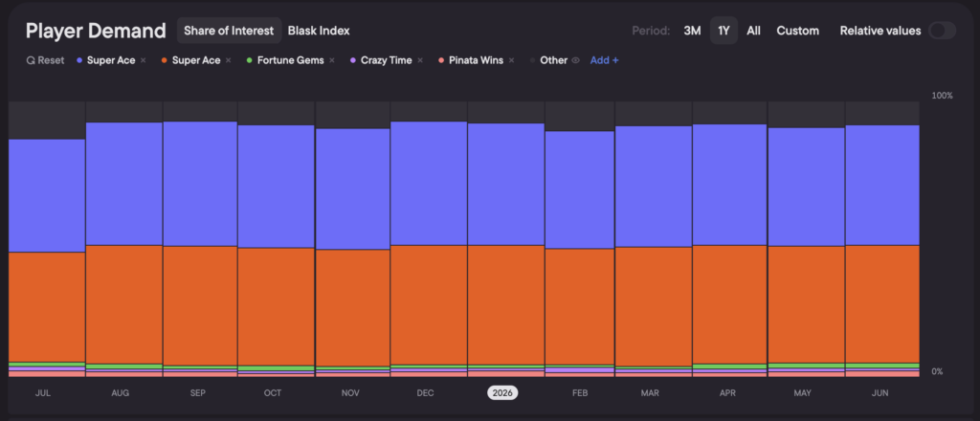Open the Custom period picker

tap(797, 31)
